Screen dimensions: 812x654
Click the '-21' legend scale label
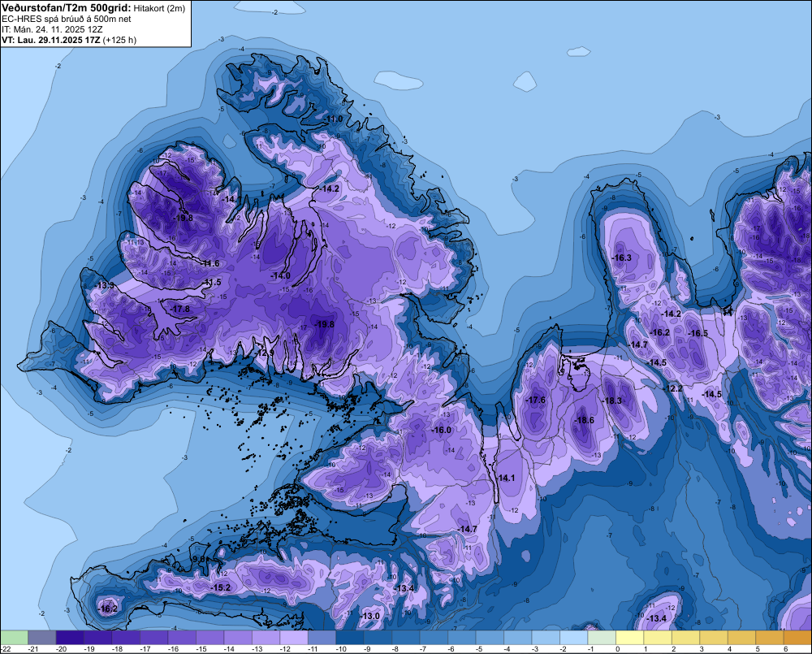coord(33,649)
